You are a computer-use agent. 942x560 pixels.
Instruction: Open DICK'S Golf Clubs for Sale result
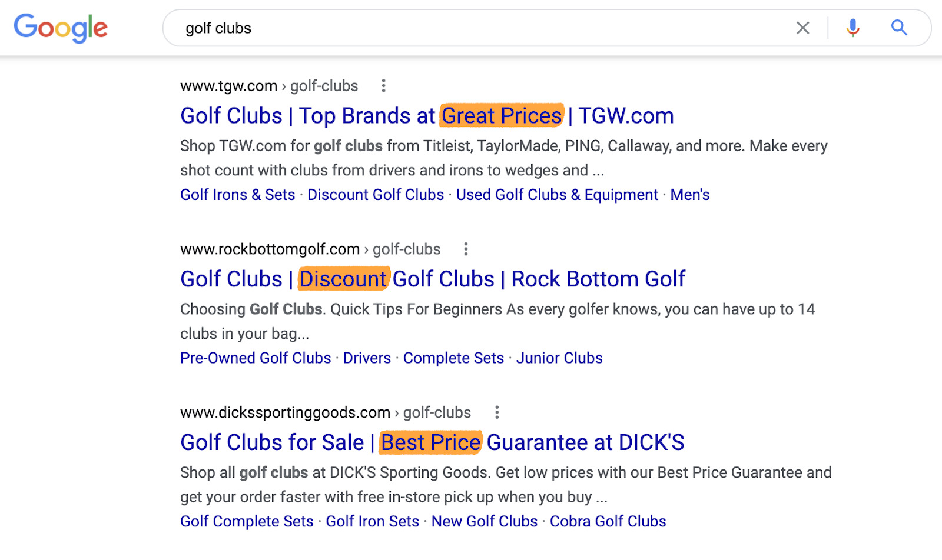point(432,442)
